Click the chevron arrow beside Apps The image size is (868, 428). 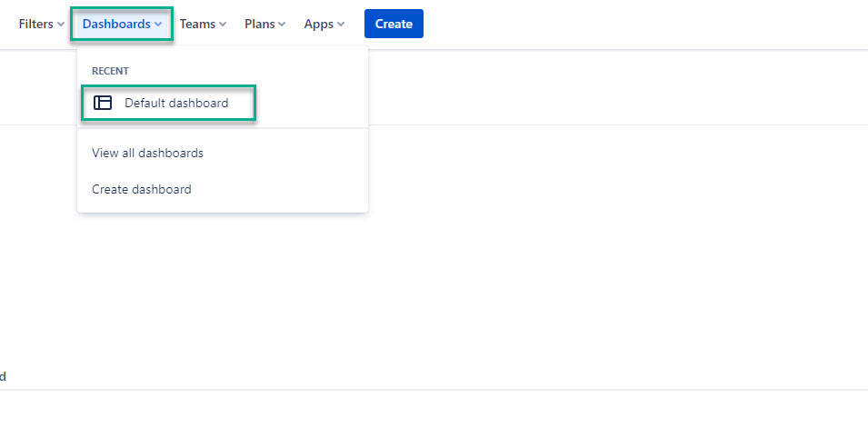[x=341, y=25]
